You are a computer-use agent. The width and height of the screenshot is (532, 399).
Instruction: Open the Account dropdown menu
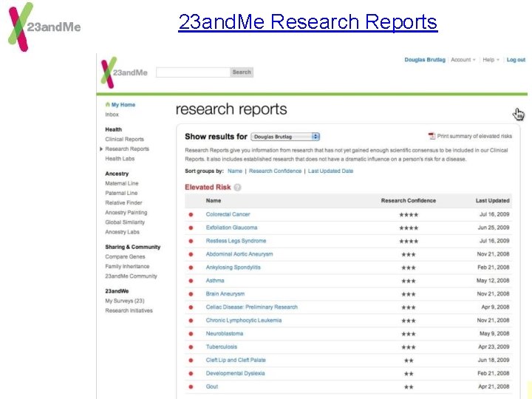click(x=463, y=60)
